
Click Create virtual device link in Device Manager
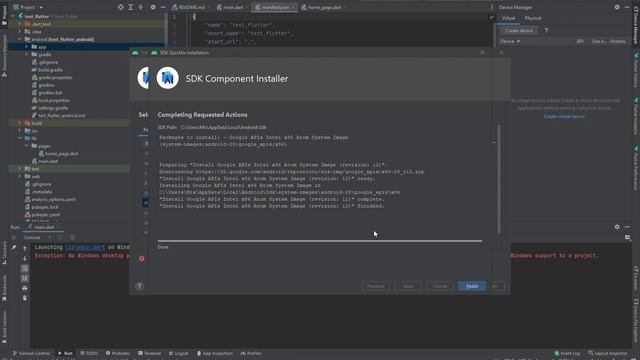click(564, 116)
